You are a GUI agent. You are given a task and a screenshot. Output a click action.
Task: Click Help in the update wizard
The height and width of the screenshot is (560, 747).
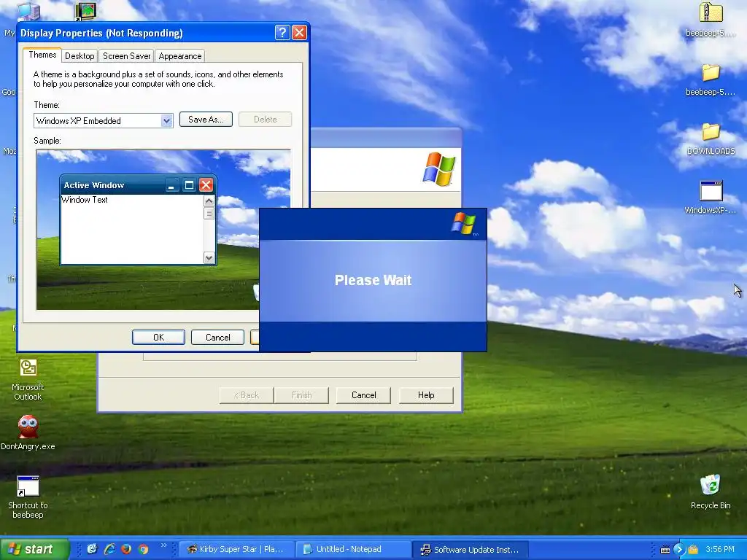(x=426, y=395)
